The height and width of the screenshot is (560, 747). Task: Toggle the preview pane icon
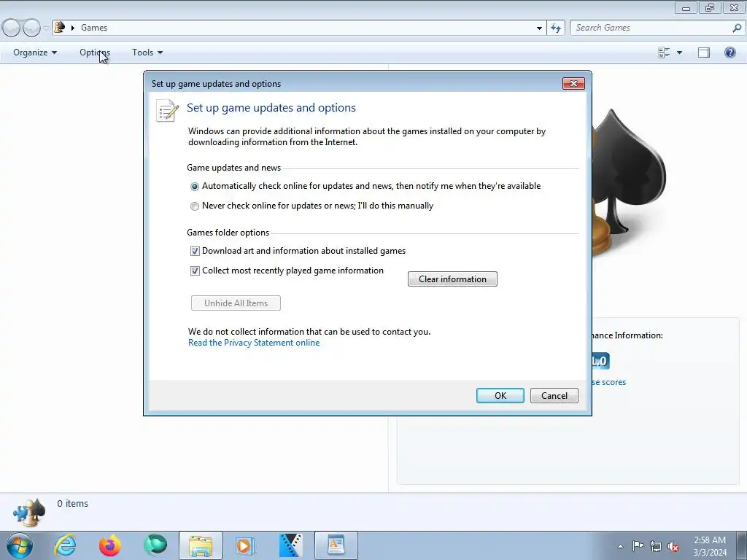click(704, 52)
